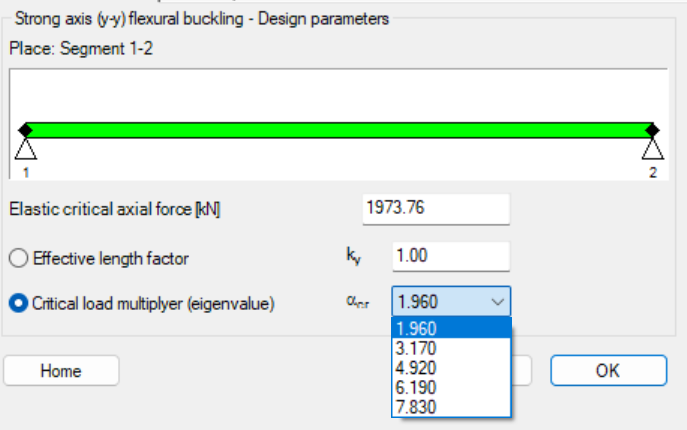Viewport: 687px width, 430px height.
Task: Click the black diamond node marker at beam start
Action: pyautogui.click(x=26, y=130)
